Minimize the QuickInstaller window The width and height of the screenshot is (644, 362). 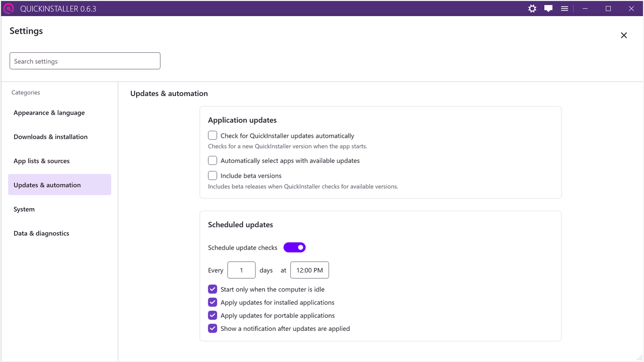(x=585, y=9)
